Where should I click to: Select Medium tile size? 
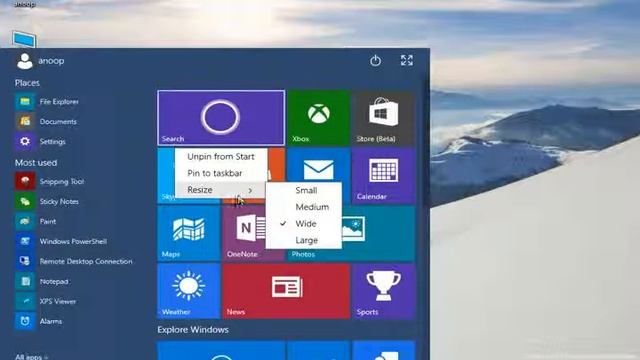pos(304,207)
